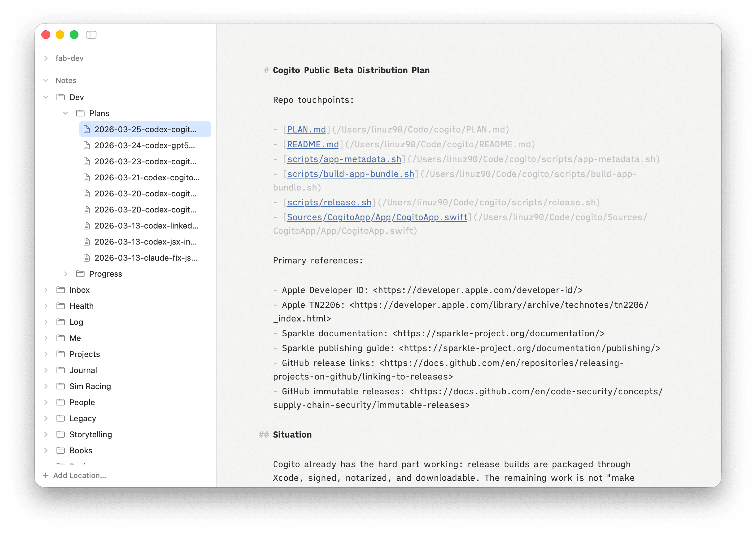Viewport: 756px width, 533px height.
Task: Click the People folder icon
Action: 60,402
